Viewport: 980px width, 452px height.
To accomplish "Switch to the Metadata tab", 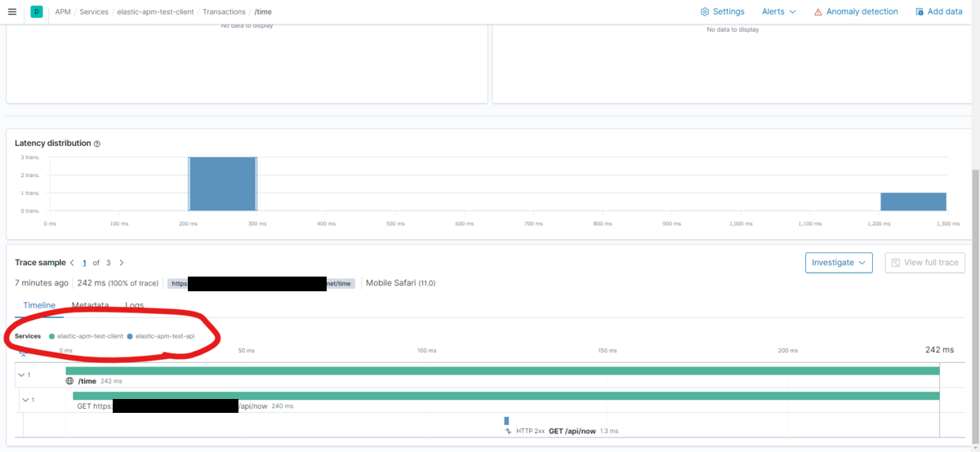I will click(x=90, y=305).
